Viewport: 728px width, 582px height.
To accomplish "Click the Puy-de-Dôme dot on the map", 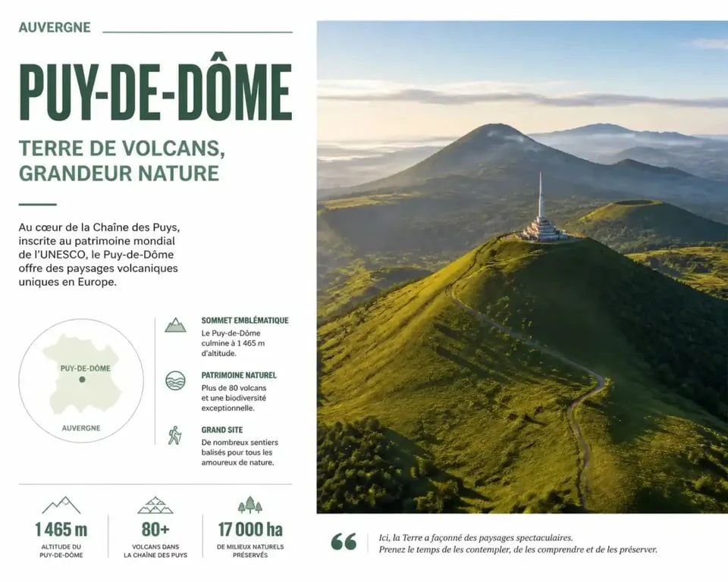I will (82, 379).
